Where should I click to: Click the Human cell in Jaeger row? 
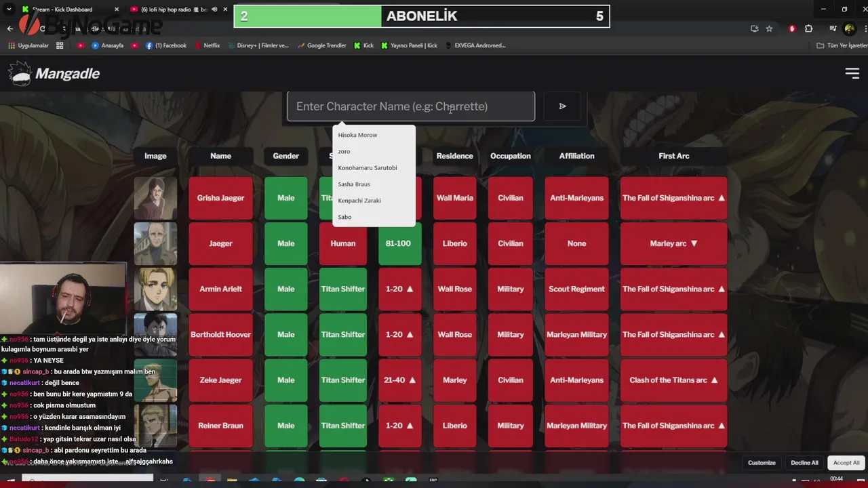[x=342, y=243]
